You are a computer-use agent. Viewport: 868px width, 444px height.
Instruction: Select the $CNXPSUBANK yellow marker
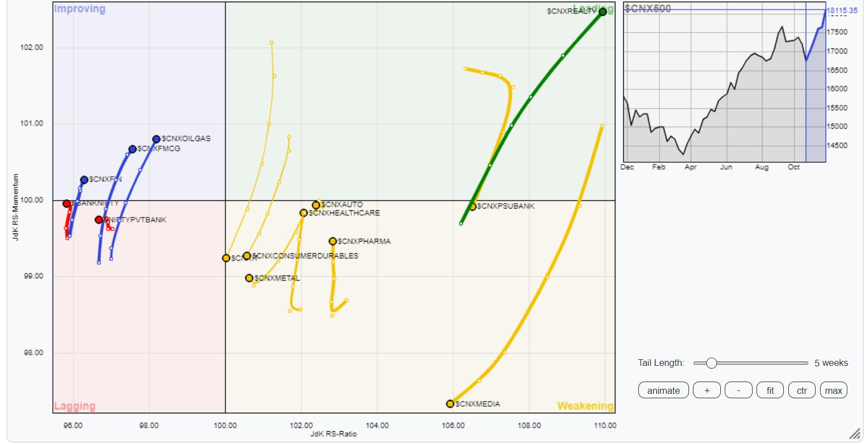[x=473, y=207]
